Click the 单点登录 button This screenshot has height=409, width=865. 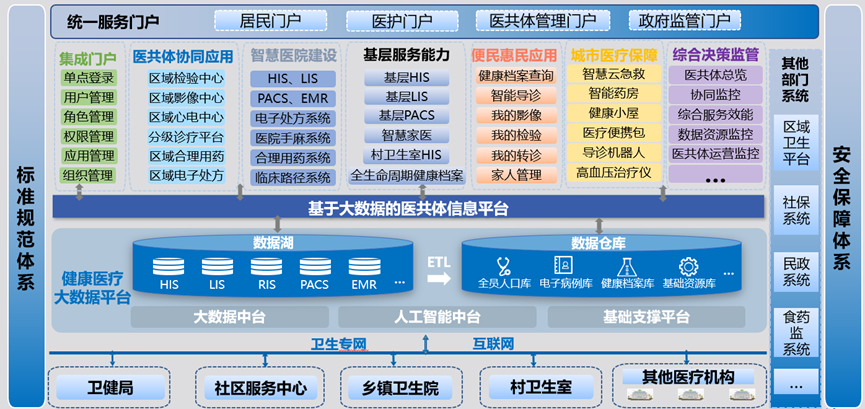coord(89,78)
